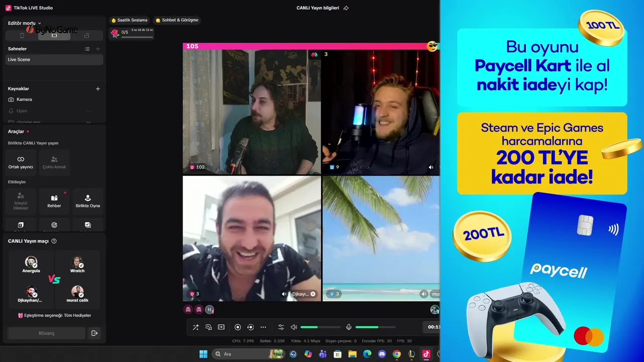Click the help icon beside CANLI Yayın maçı
644x362 pixels.
click(54, 241)
